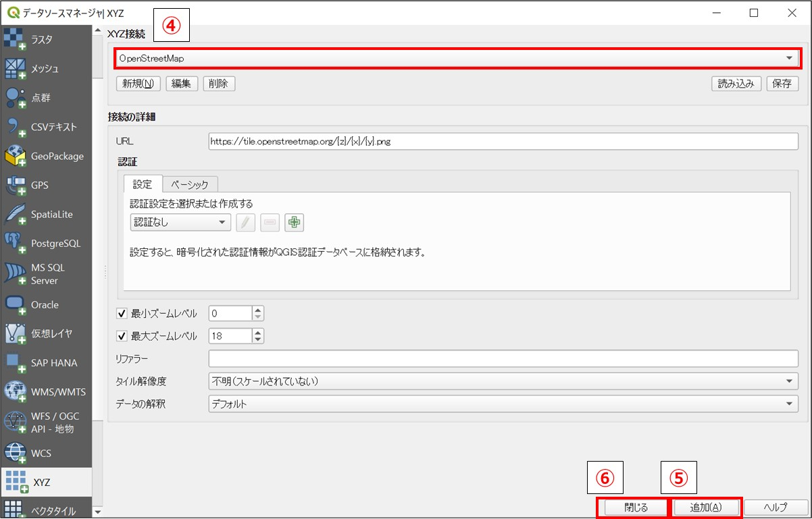Open the OpenStreetMap XYZ connection dropdown

(x=457, y=58)
